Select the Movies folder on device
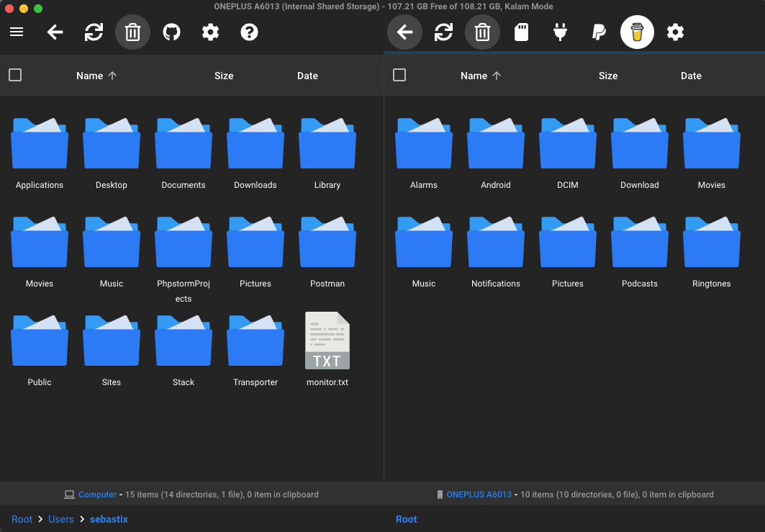The image size is (765, 532). [x=711, y=154]
